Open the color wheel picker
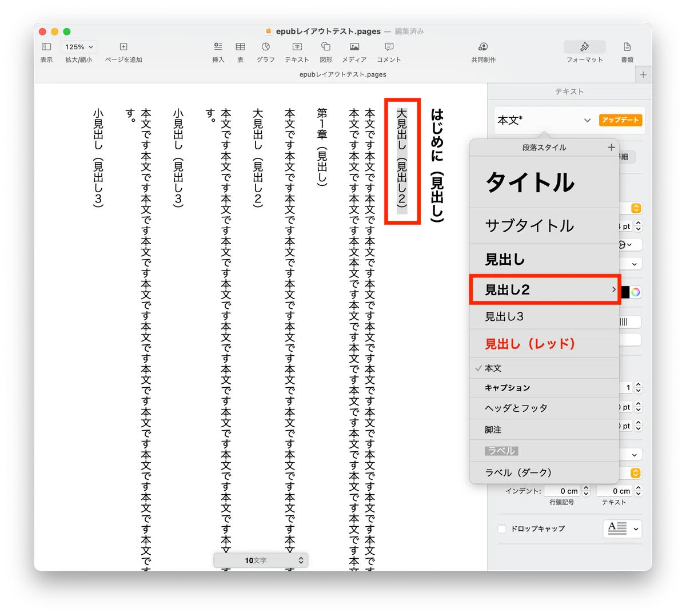 click(636, 292)
